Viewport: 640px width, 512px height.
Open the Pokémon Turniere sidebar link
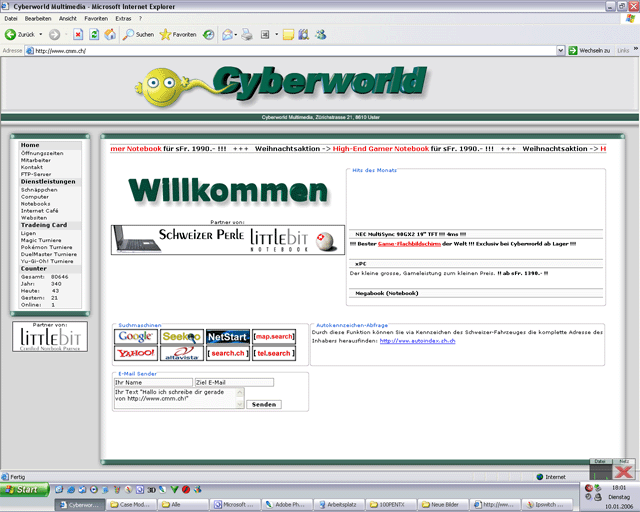(47, 247)
